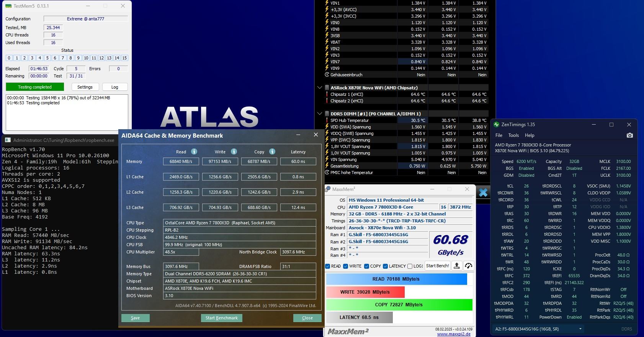Click the chip icon of ASRock X870E chipset group
The height and width of the screenshot is (337, 644).
click(x=327, y=88)
